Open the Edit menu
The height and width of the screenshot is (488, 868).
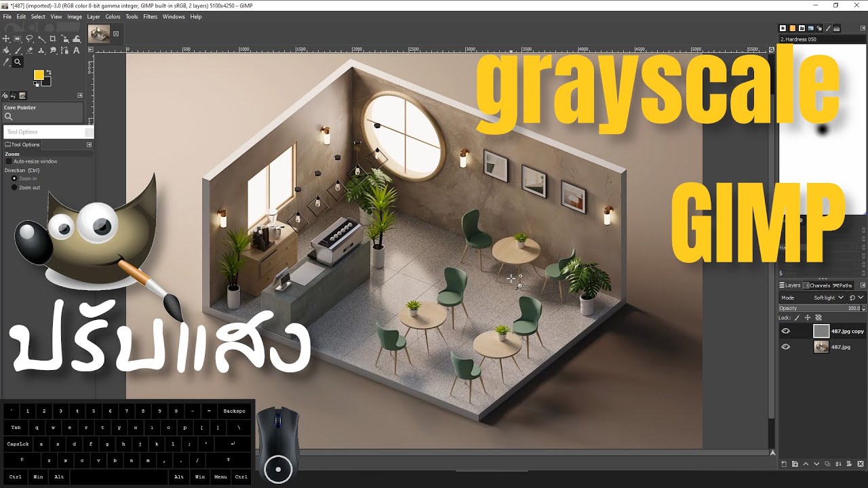point(21,16)
